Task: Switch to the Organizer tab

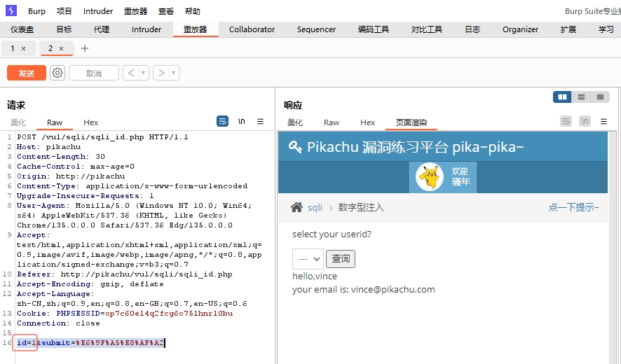Action: 520,29
